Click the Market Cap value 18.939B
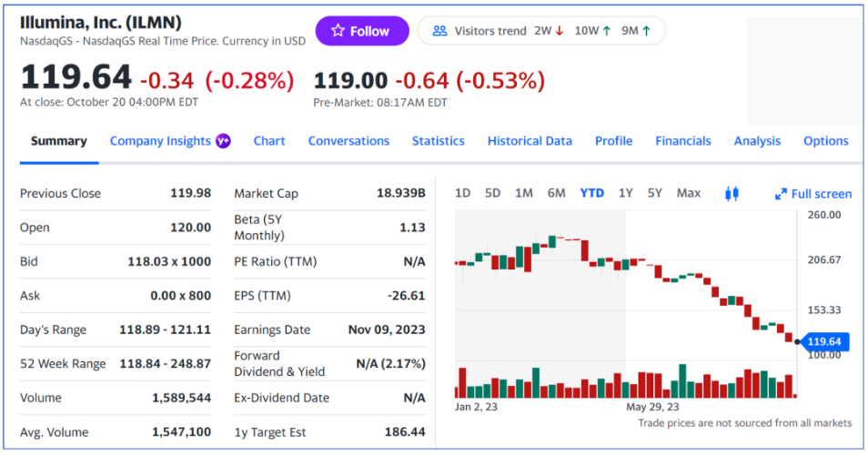868x457 pixels. click(400, 193)
